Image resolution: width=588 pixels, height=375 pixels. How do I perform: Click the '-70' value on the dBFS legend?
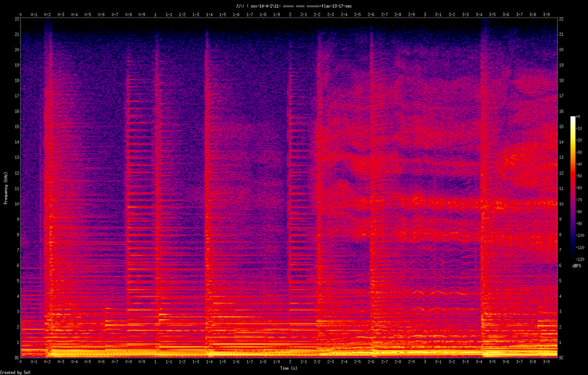click(x=579, y=200)
